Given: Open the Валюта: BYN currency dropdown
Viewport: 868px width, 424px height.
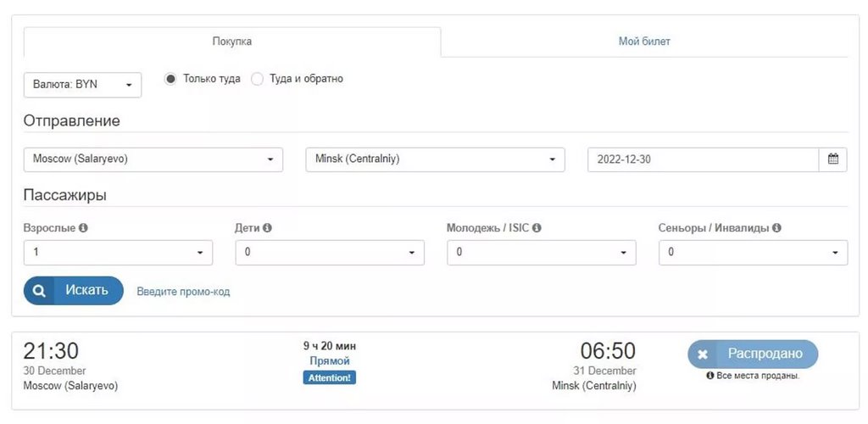Looking at the screenshot, I should click(82, 85).
